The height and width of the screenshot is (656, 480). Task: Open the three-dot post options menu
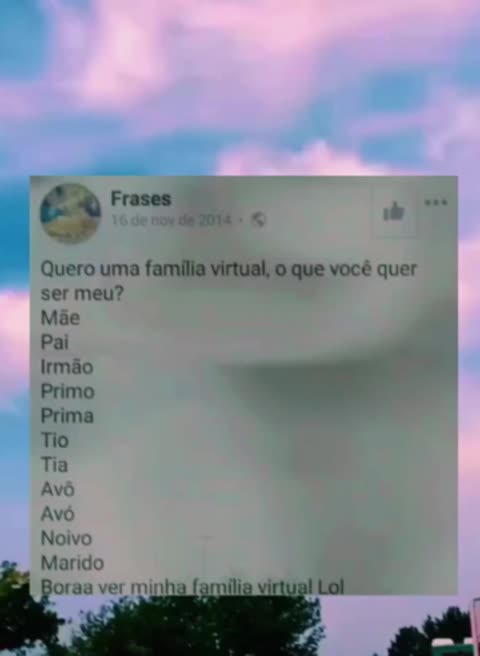point(436,202)
